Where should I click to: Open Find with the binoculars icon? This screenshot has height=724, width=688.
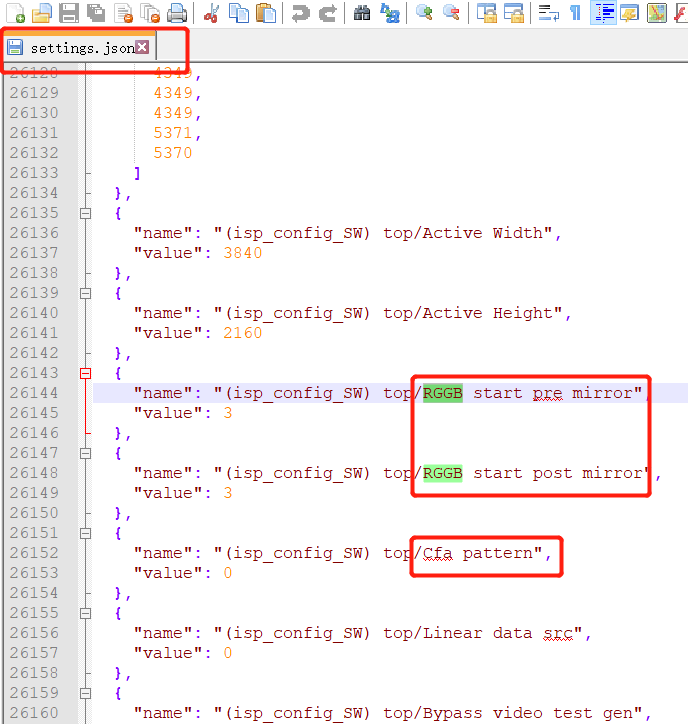click(x=362, y=13)
